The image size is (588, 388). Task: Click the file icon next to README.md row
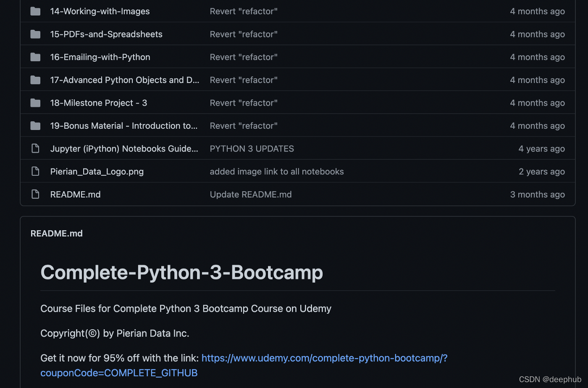point(36,194)
